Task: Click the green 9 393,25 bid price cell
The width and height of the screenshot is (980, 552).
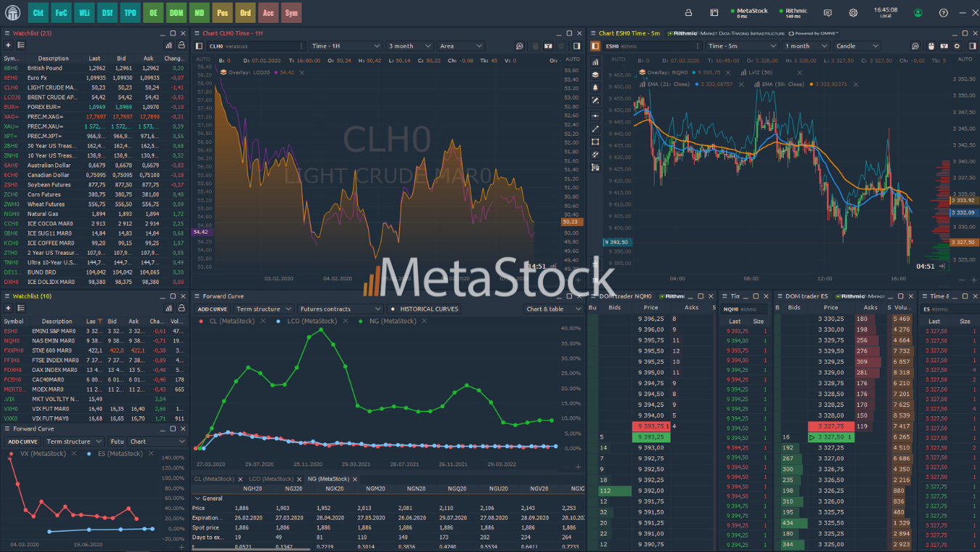Action: point(651,437)
